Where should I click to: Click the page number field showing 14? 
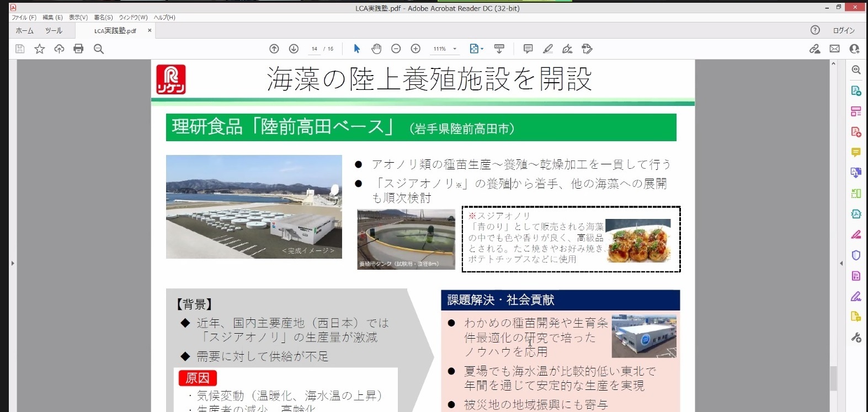[x=314, y=49]
